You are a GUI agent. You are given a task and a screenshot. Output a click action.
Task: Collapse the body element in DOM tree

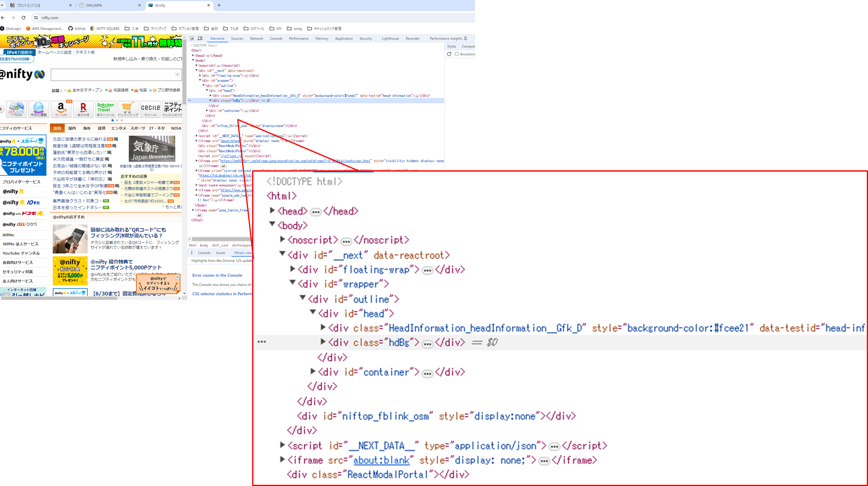[x=193, y=61]
